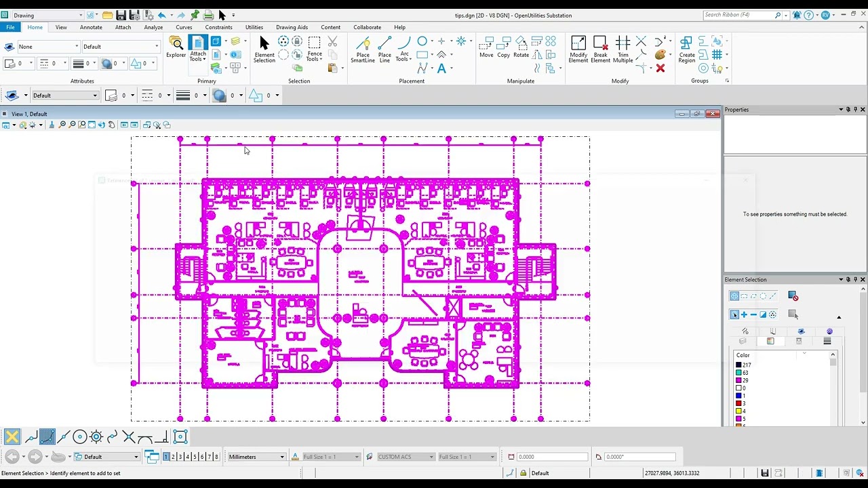Click the Break Element tool
This screenshot has height=488, width=868.
(x=600, y=49)
